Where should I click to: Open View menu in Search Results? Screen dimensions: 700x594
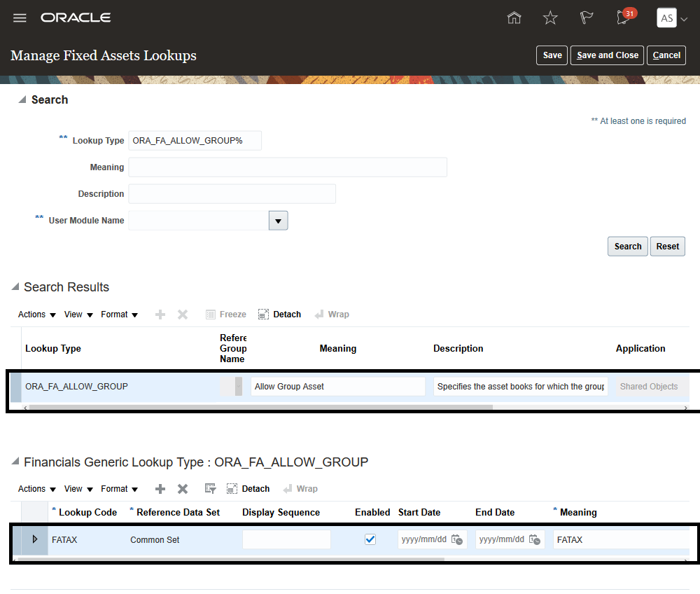pyautogui.click(x=78, y=315)
